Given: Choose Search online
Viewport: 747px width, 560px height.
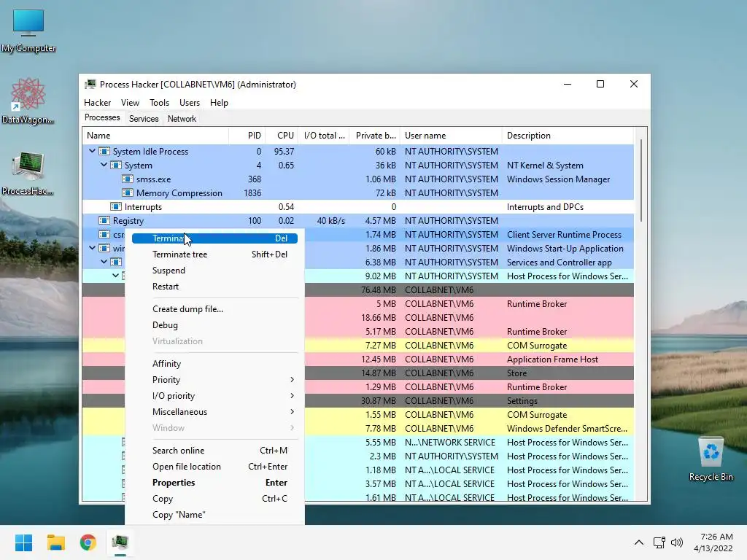Looking at the screenshot, I should coord(214,451).
